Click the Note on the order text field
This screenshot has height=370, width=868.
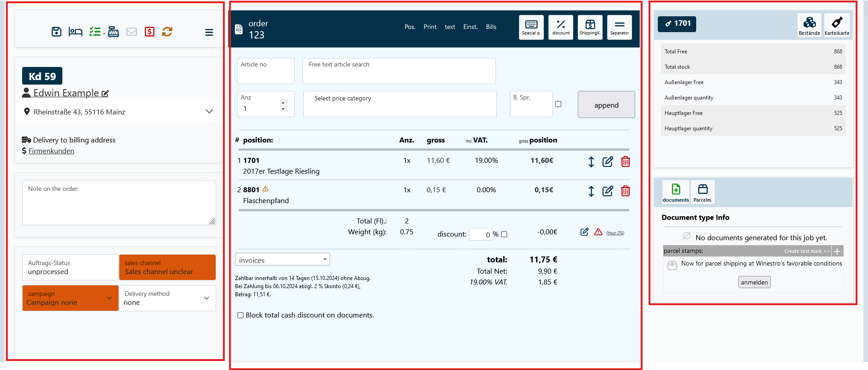pyautogui.click(x=119, y=203)
